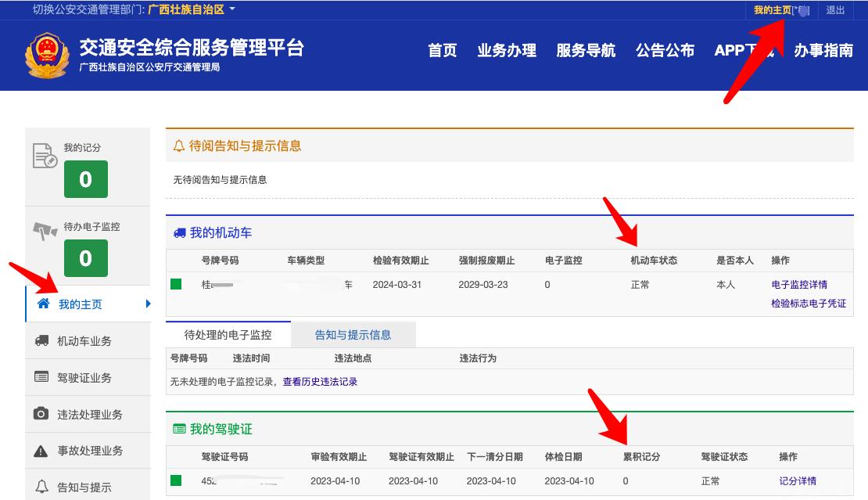868x500 pixels.
Task: Click the 公告公布 menu item
Action: coord(663,50)
